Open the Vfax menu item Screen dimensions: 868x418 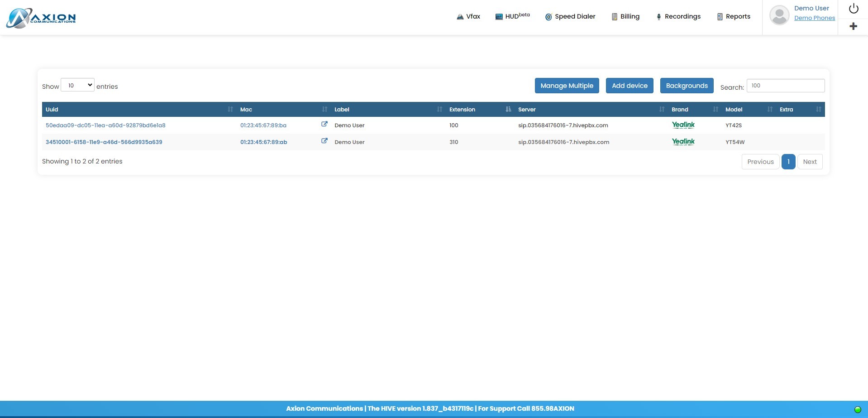[x=468, y=17]
